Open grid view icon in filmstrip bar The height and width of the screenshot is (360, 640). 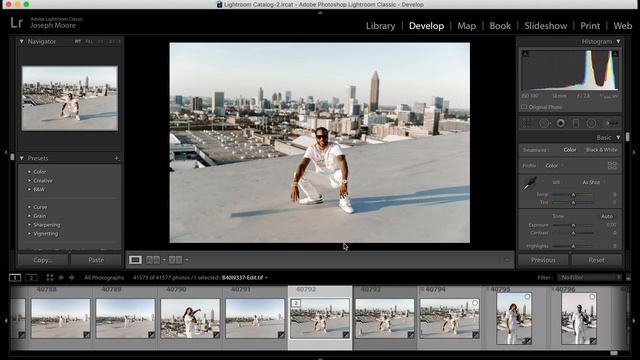[x=49, y=278]
